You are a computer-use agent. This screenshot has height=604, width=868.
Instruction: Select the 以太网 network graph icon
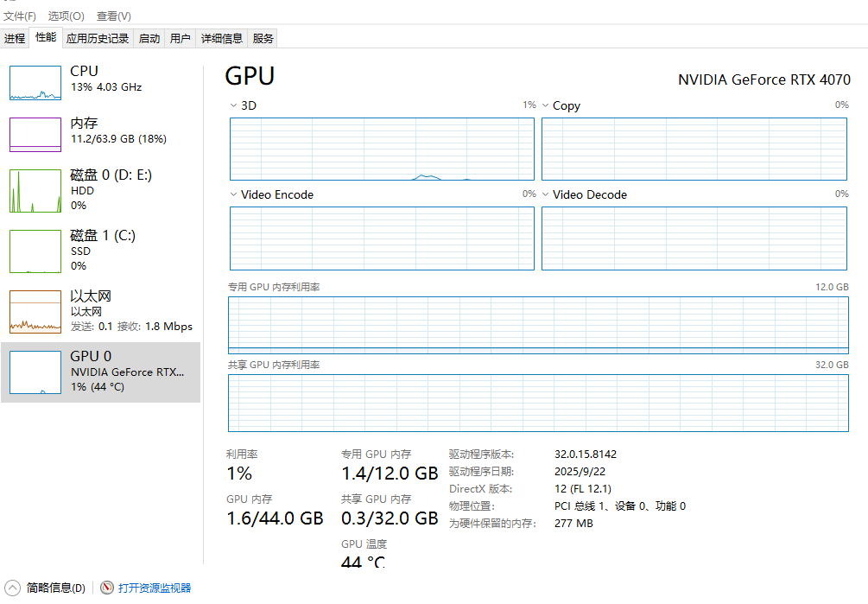35,311
